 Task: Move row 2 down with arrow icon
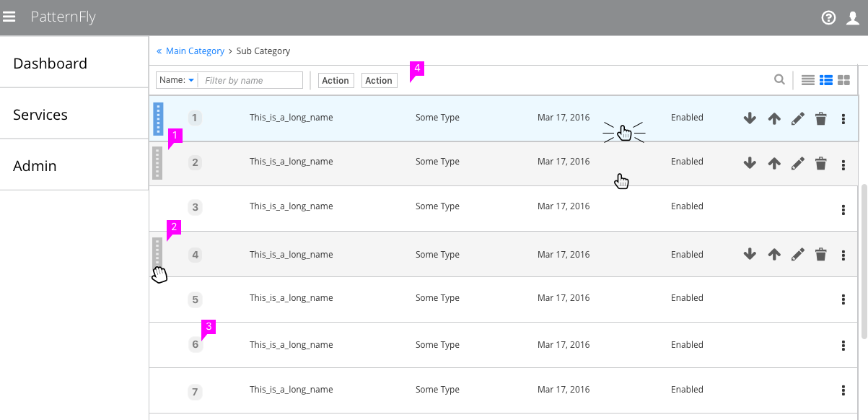pos(750,164)
